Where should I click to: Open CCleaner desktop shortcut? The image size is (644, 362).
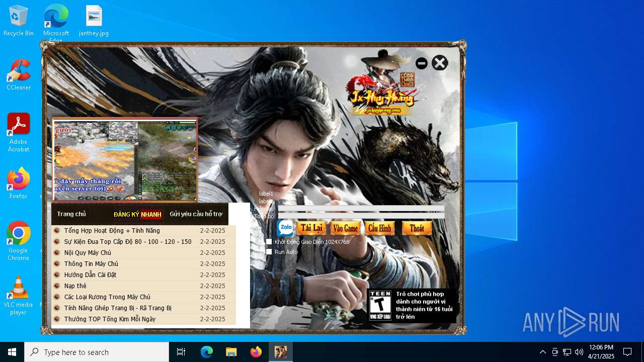19,75
